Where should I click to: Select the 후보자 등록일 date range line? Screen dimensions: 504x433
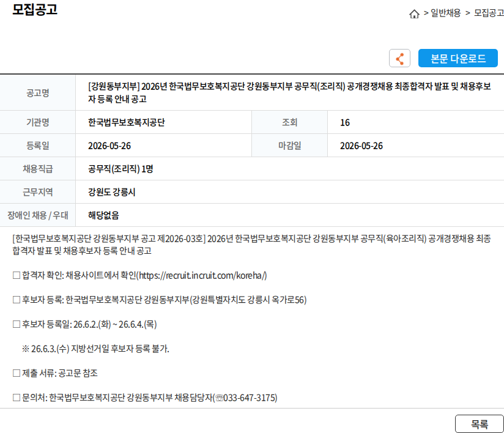[x=84, y=324]
